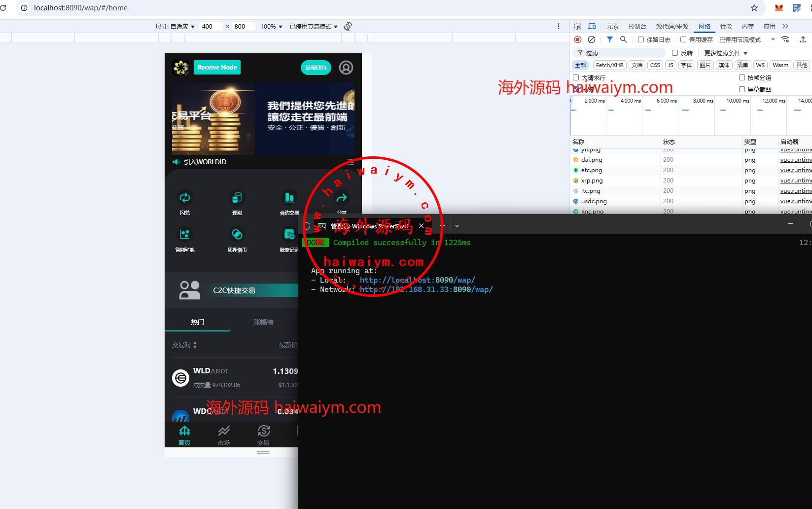Toggle the device toolbar icon in DevTools
The width and height of the screenshot is (812, 509).
592,26
